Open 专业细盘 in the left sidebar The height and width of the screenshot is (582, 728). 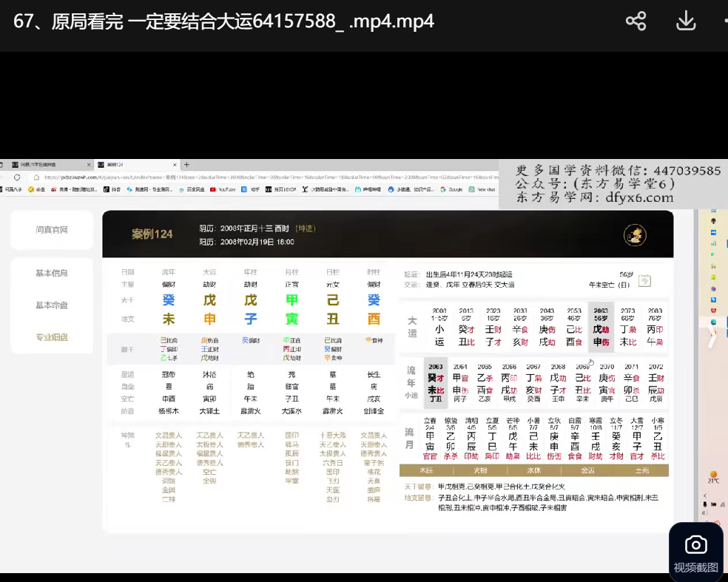coord(52,337)
